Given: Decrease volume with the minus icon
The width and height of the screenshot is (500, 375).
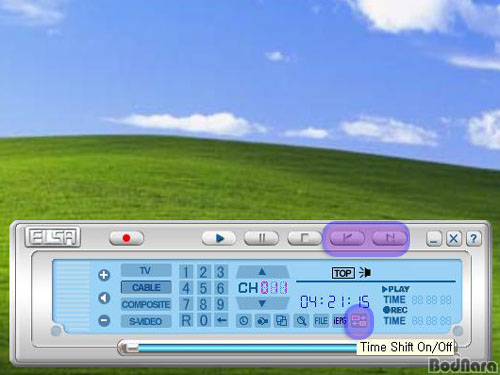Looking at the screenshot, I should tap(104, 320).
